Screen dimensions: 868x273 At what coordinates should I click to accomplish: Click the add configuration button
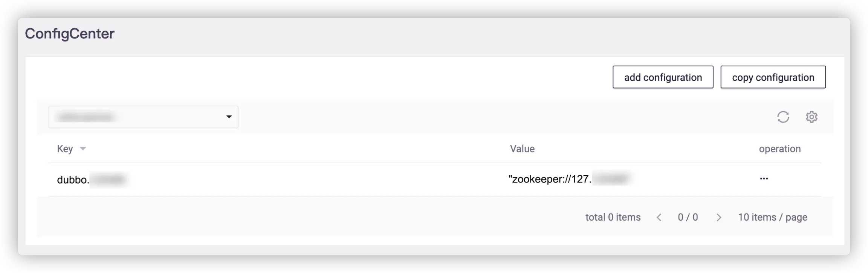[663, 77]
